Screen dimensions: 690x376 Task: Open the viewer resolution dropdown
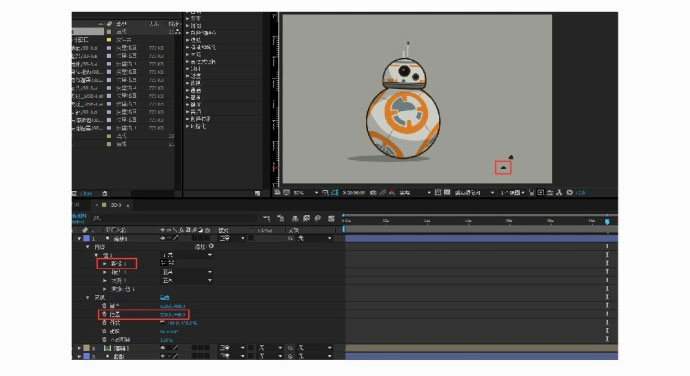click(x=415, y=192)
